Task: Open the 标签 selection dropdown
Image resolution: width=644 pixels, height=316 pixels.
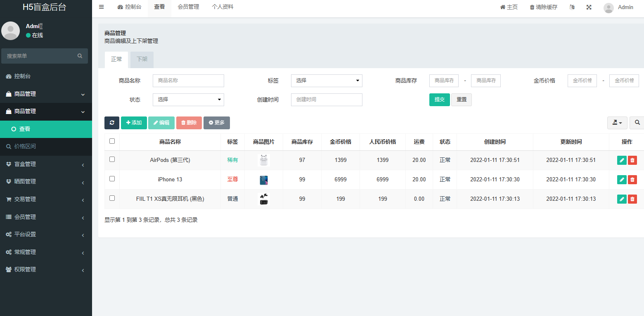Action: [327, 81]
